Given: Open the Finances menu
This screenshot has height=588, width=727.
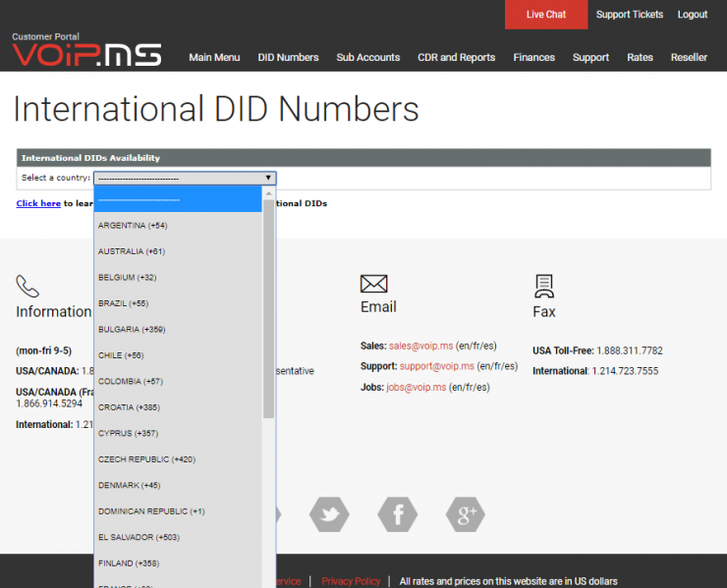Looking at the screenshot, I should [533, 57].
